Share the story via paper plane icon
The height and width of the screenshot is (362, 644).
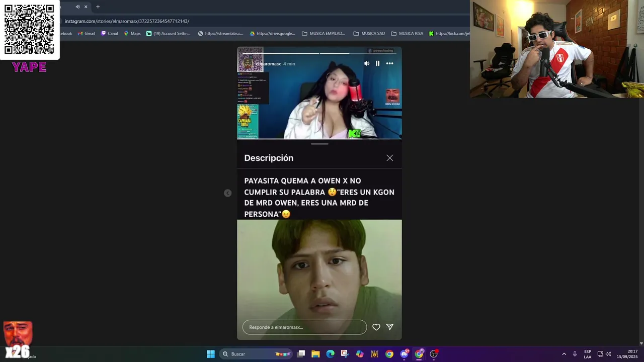tap(389, 327)
